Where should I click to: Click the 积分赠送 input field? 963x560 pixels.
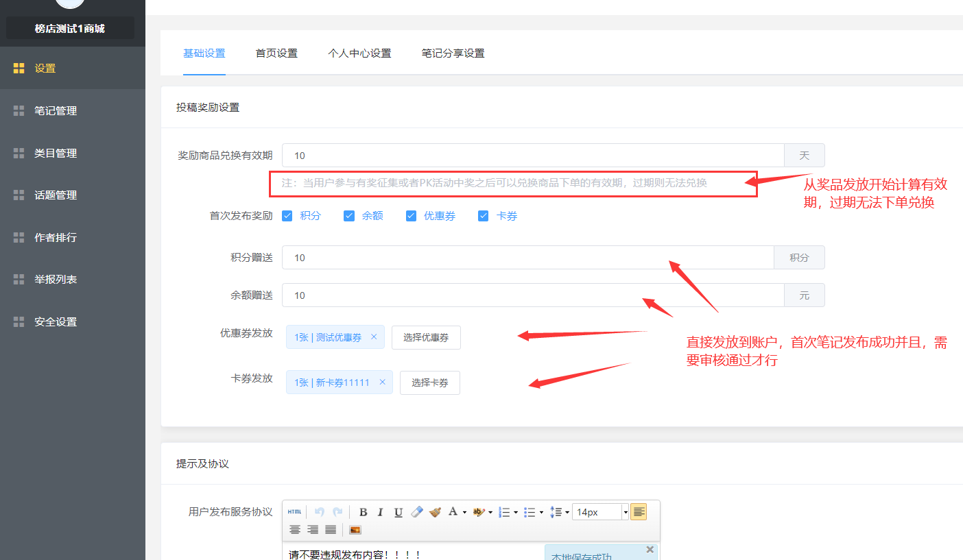[x=527, y=257]
